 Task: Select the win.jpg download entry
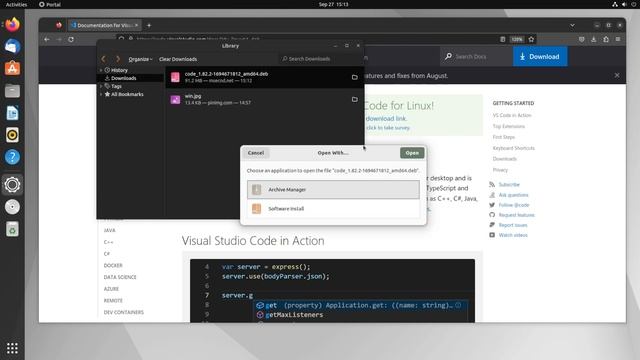pyautogui.click(x=264, y=99)
